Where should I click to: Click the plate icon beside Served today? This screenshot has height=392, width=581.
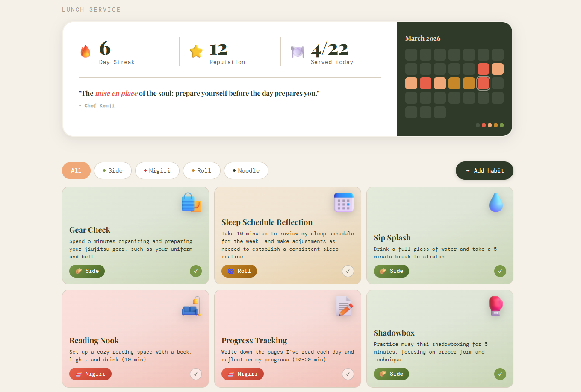(298, 51)
